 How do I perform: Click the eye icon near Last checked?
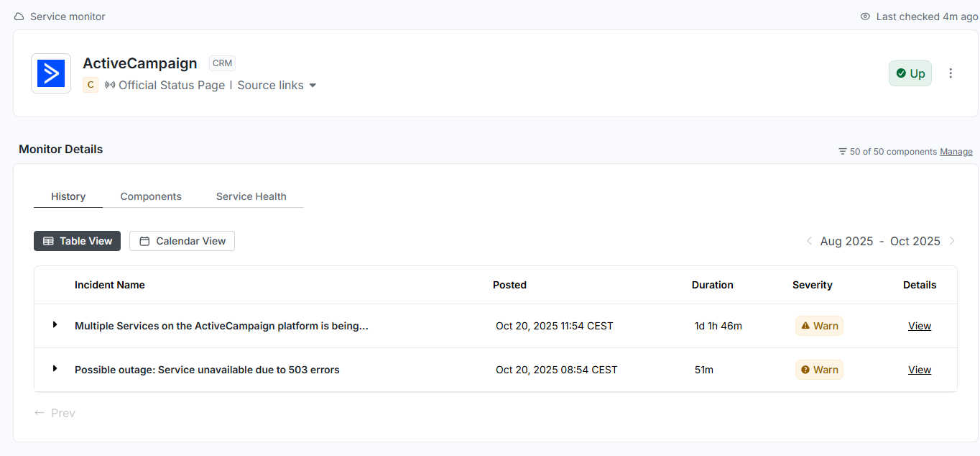pyautogui.click(x=865, y=17)
